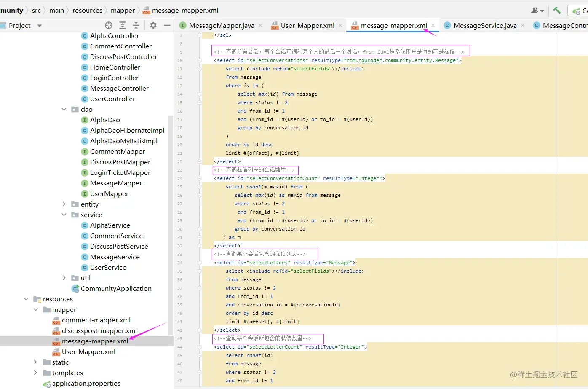Open Project panel settings gear

[x=153, y=25]
